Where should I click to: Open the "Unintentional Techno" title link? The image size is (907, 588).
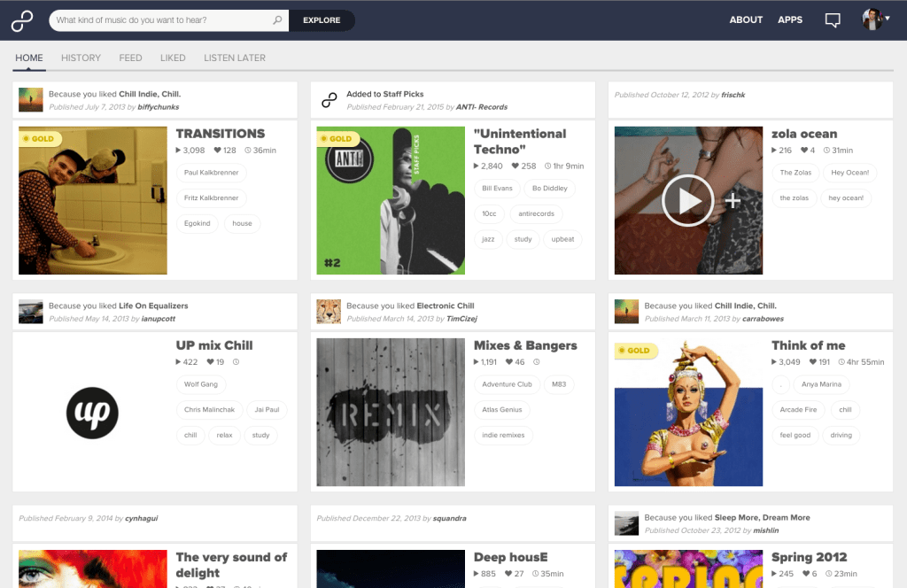pos(520,142)
